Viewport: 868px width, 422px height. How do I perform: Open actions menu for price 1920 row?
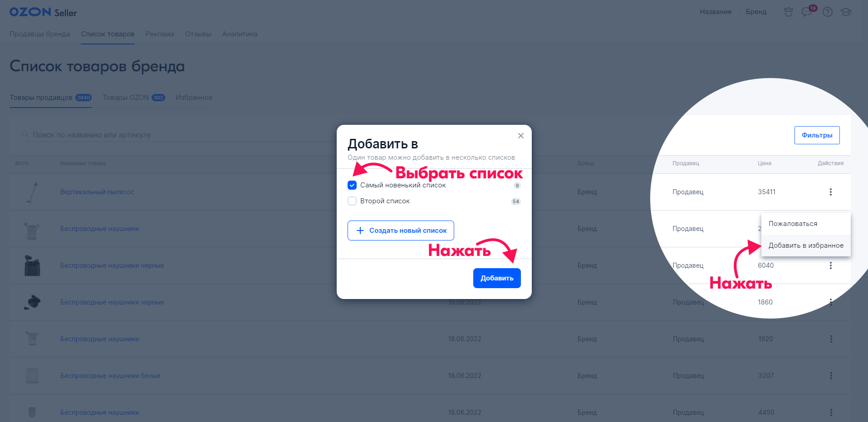(831, 339)
